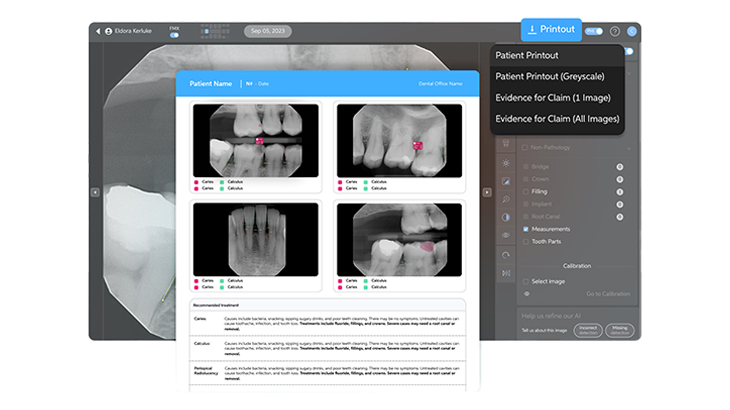The image size is (730, 410).
Task: Open the user profile avatar icon
Action: [632, 31]
